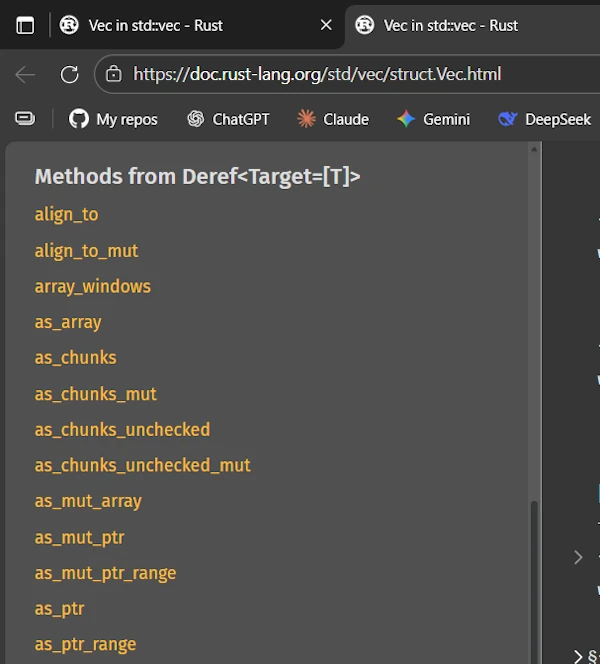
Task: Click the browser tab layout icon
Action: tap(25, 25)
